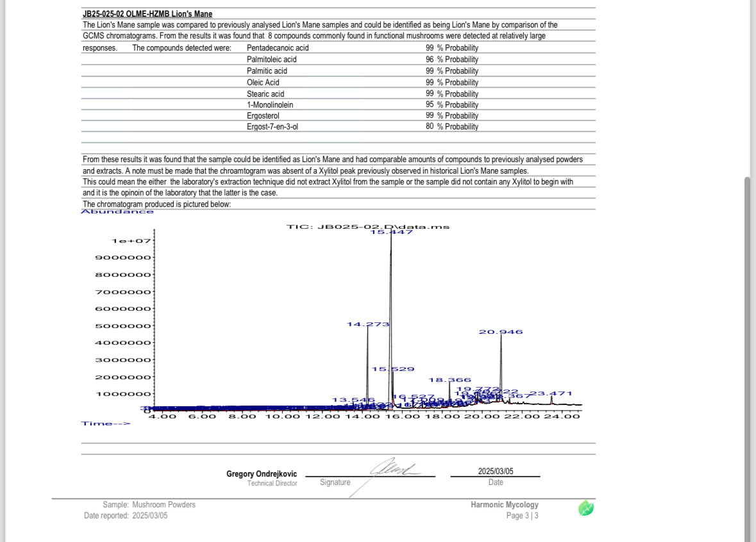
Task: Click the Abundance axis label
Action: point(117,211)
